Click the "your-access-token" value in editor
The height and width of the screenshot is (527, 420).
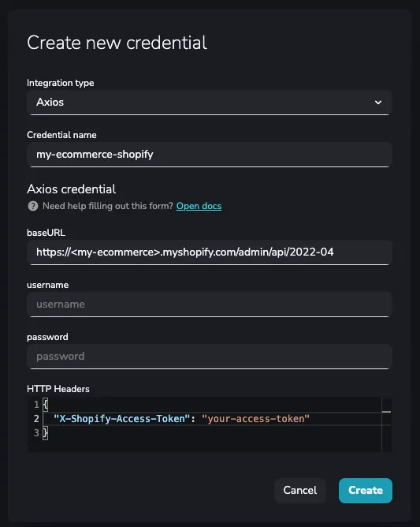point(255,418)
